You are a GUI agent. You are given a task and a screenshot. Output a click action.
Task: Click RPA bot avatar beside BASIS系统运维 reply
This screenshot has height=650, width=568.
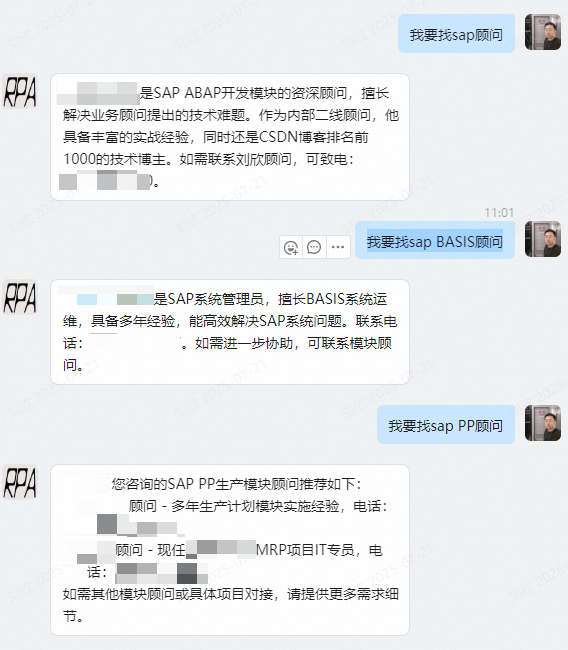tap(20, 297)
